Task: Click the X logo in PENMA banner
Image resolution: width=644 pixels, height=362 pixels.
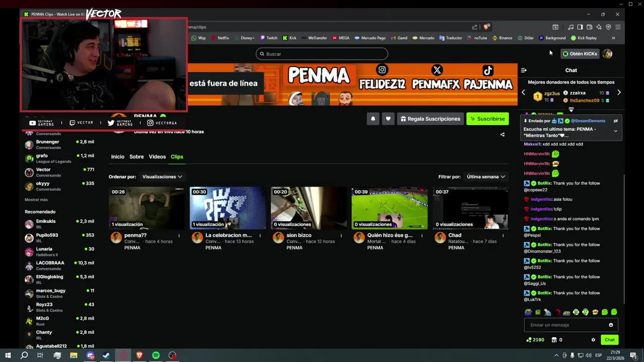Action: [x=437, y=70]
